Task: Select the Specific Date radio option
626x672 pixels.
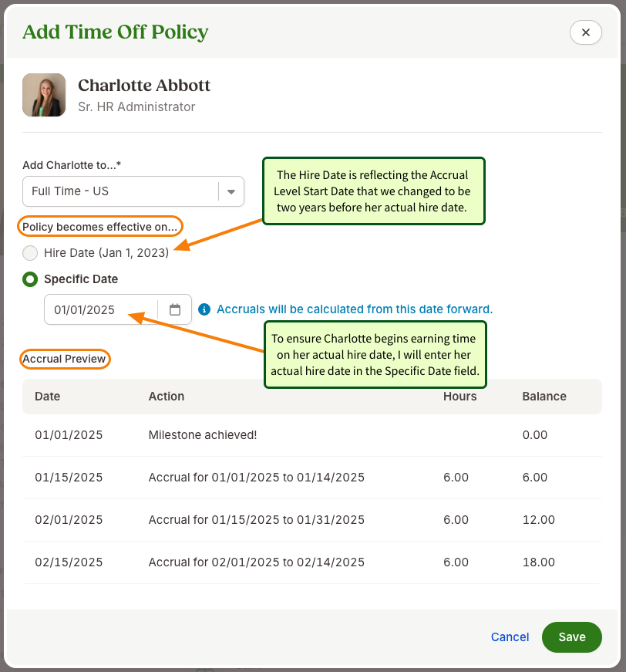Action: point(30,279)
